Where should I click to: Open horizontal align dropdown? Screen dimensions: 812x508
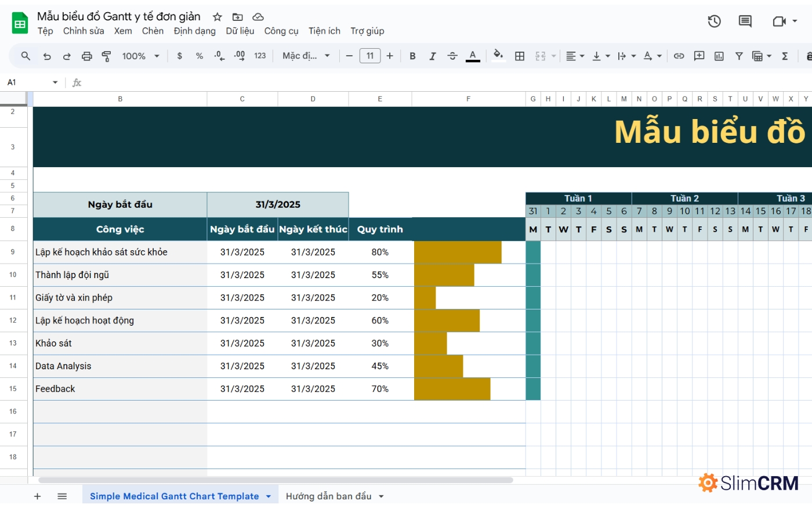(575, 56)
